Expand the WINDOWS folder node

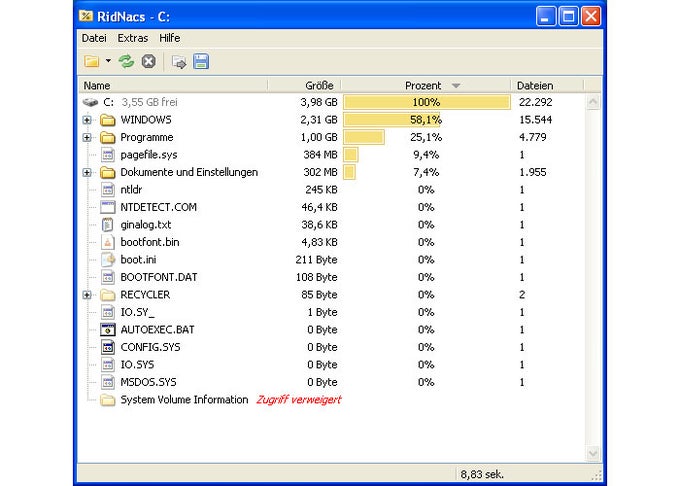(87, 120)
